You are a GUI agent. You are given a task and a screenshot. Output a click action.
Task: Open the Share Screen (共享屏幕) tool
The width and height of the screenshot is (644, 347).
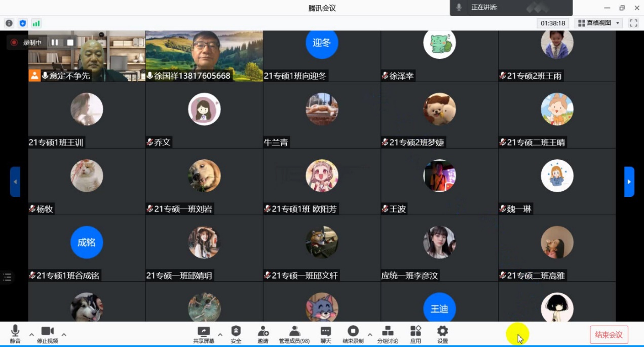[204, 334]
